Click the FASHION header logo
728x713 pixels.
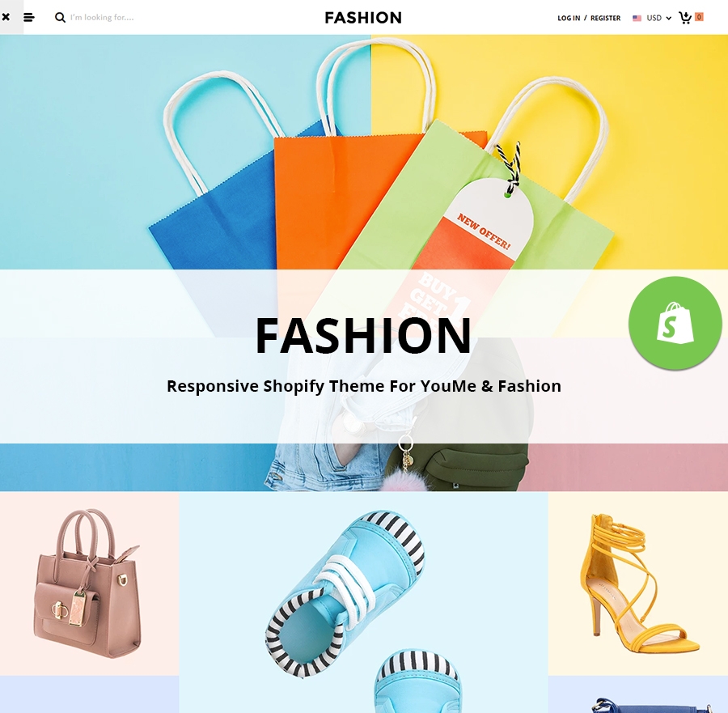pyautogui.click(x=363, y=18)
